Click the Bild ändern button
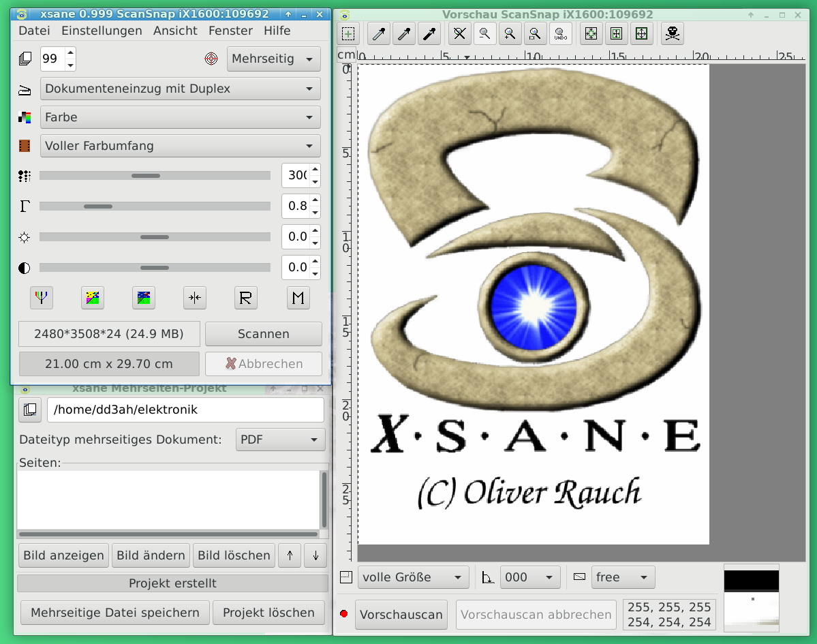 point(151,555)
